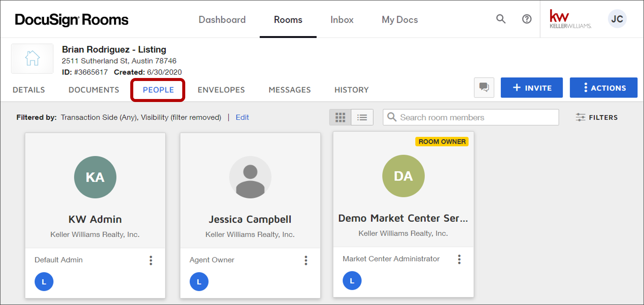The image size is (644, 305).
Task: Open the JC user avatar menu
Action: 617,19
